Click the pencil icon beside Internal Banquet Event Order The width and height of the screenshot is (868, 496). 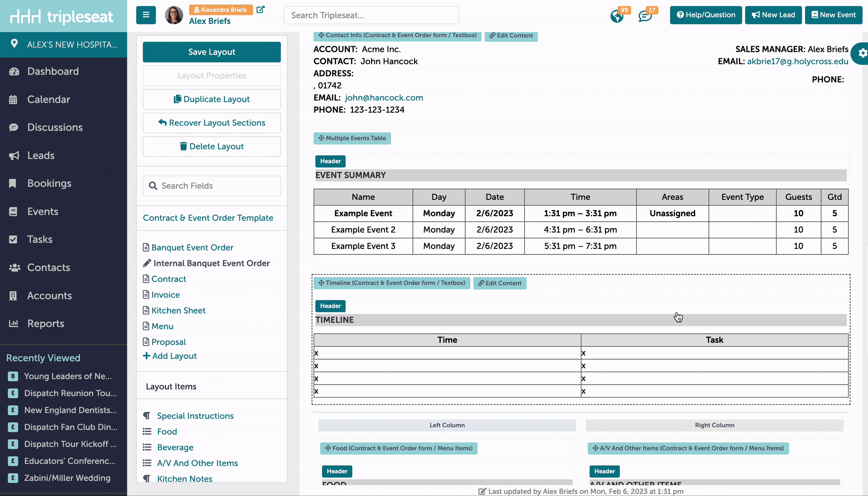click(x=147, y=263)
